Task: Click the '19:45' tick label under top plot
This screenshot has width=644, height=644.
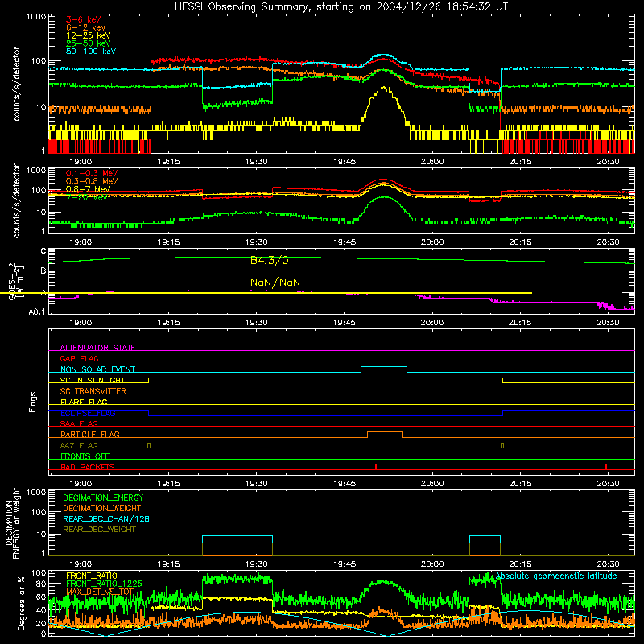Action: point(345,162)
